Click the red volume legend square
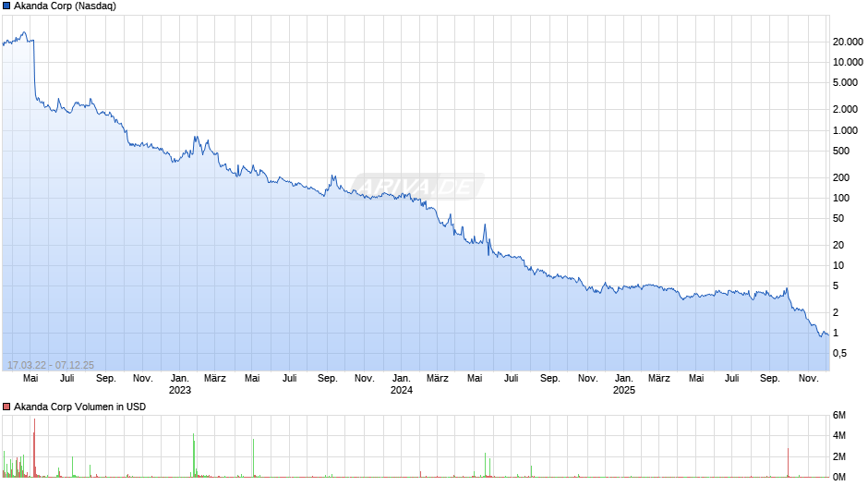The image size is (868, 486). 6,407
